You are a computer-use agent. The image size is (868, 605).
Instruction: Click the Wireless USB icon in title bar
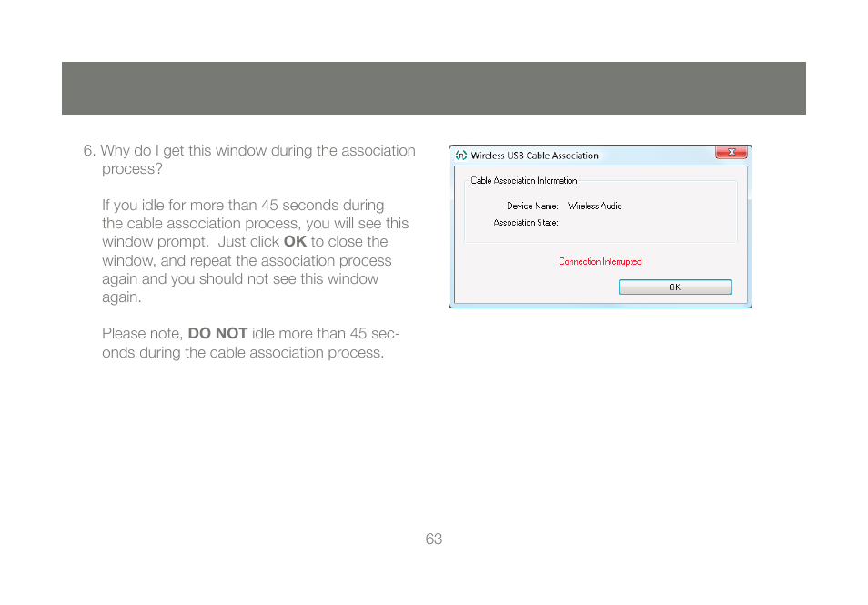(x=460, y=156)
